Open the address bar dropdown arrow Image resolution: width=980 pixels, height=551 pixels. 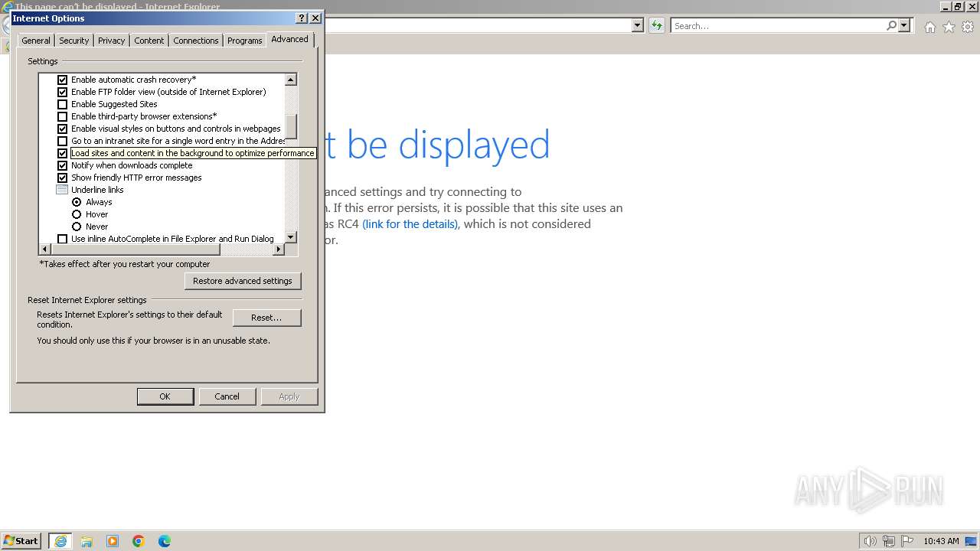[x=637, y=26]
